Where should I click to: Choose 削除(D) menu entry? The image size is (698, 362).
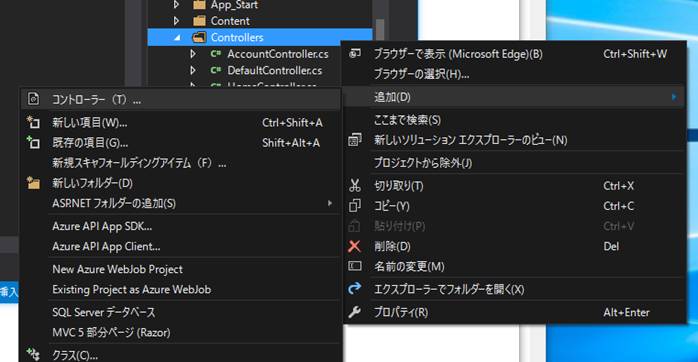coord(514,246)
